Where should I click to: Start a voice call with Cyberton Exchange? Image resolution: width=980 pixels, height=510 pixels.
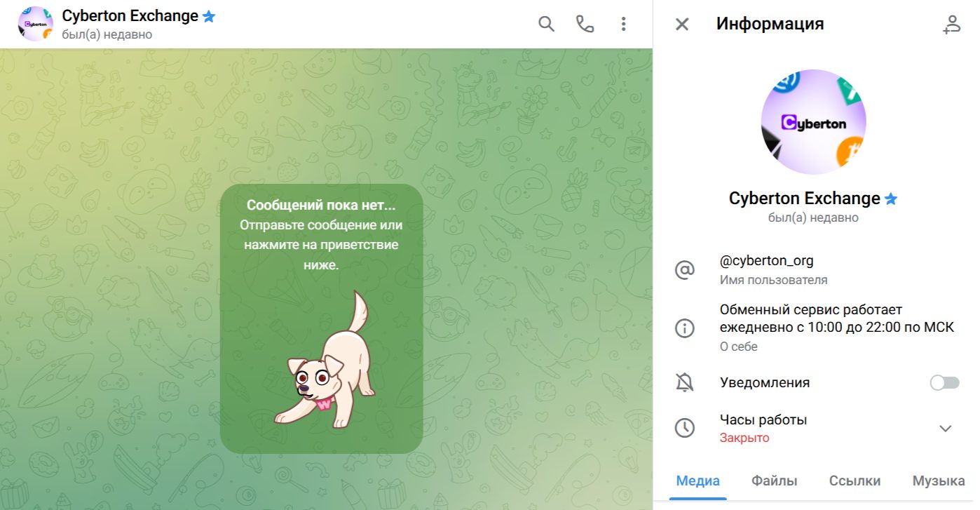pyautogui.click(x=585, y=24)
